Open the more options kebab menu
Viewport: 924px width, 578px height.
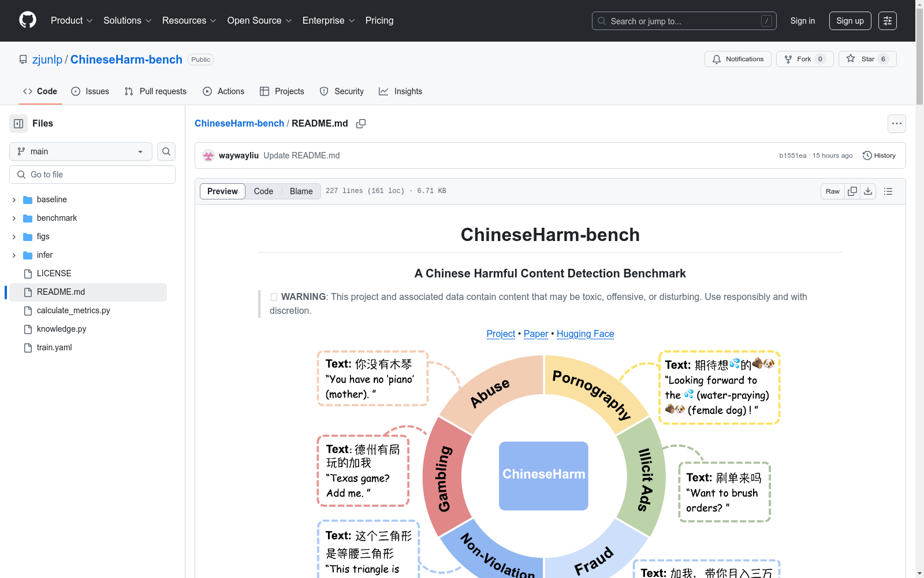[x=897, y=123]
